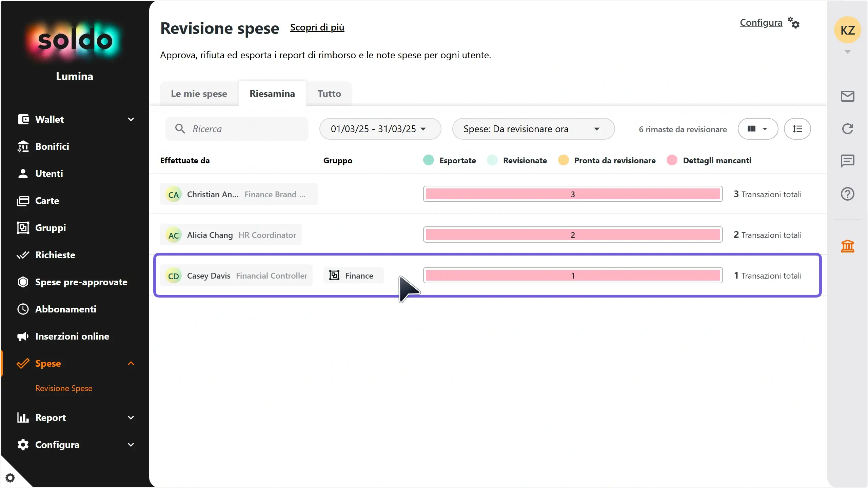
Task: Click the small settings gear in bottom-left corner
Action: 10,478
